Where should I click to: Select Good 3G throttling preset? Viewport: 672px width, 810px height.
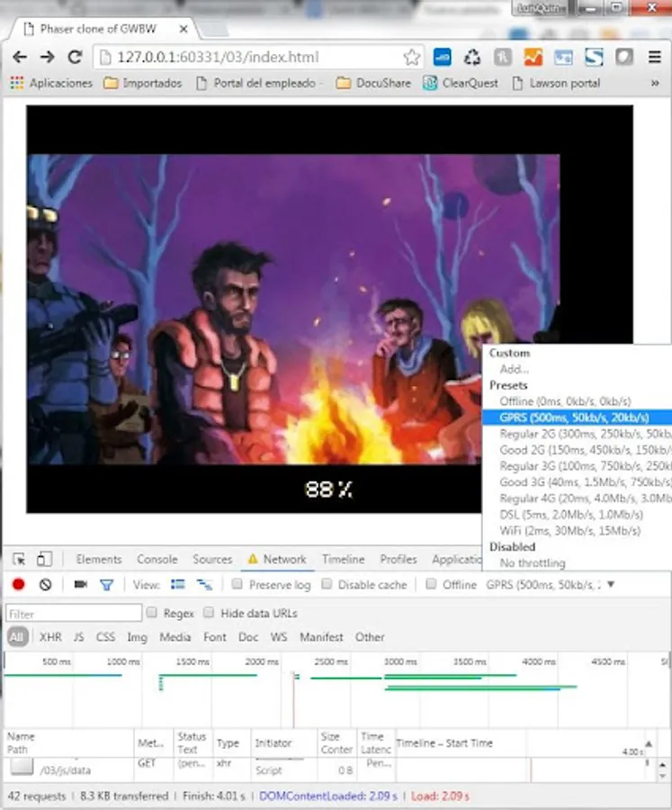577,482
